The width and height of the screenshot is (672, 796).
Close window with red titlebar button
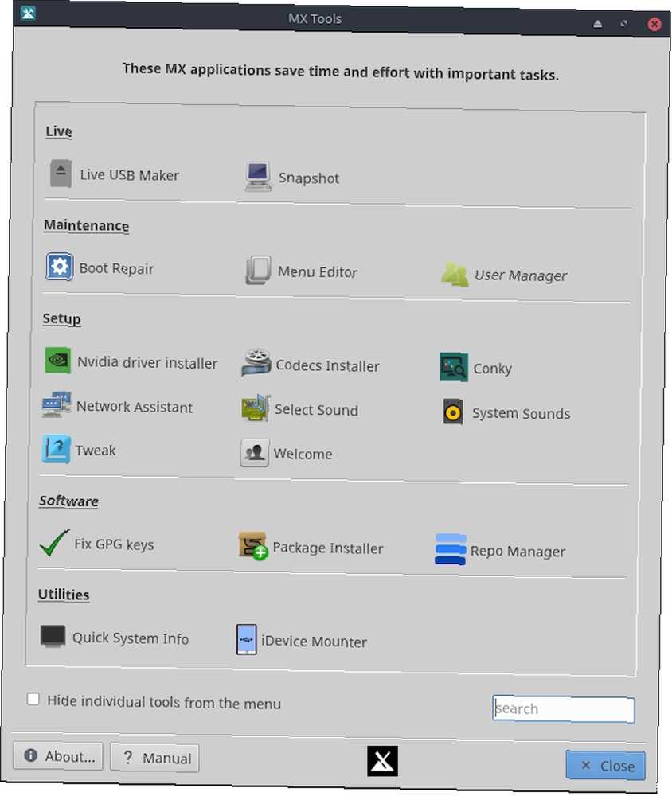tap(654, 24)
